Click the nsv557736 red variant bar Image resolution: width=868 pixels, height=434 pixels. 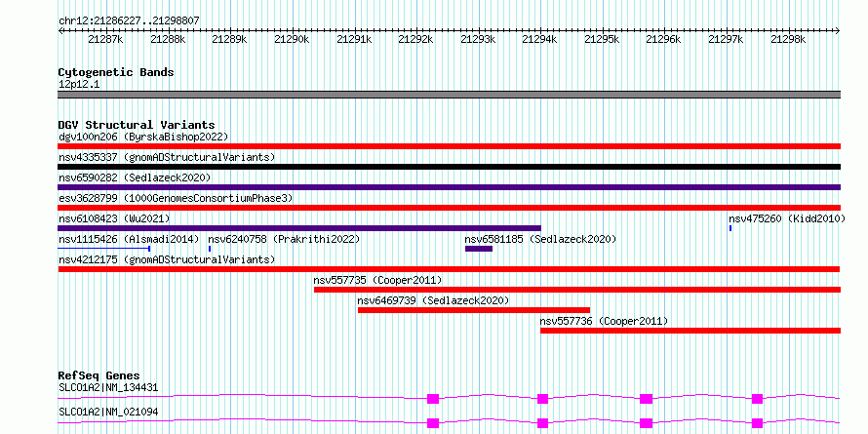point(690,331)
